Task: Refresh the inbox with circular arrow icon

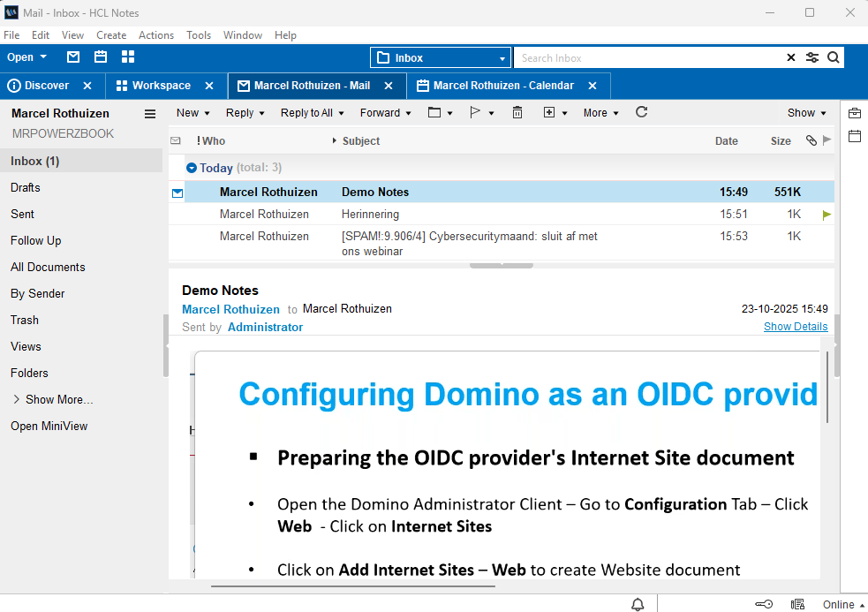Action: coord(641,112)
